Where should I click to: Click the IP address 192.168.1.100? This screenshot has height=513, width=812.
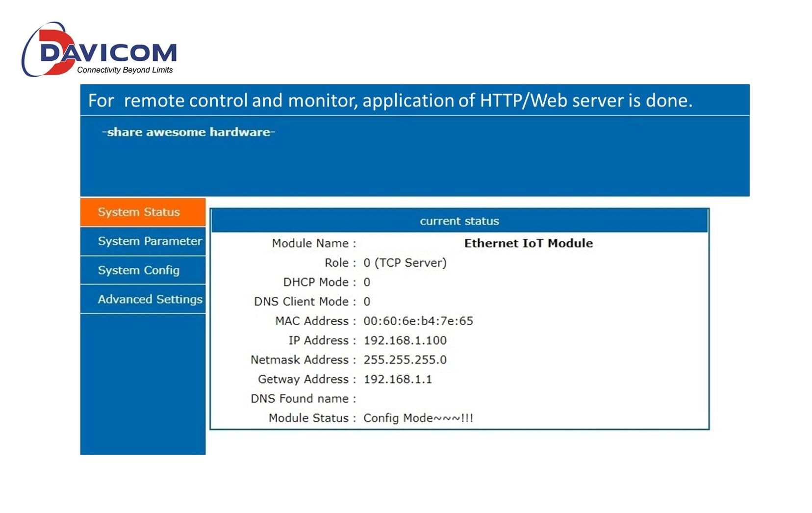(x=405, y=340)
